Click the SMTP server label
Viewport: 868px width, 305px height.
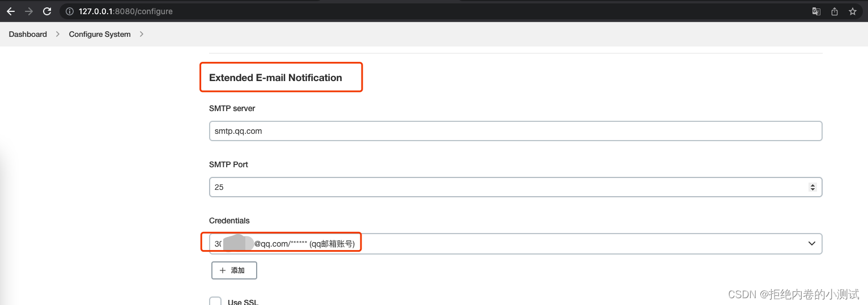tap(232, 108)
